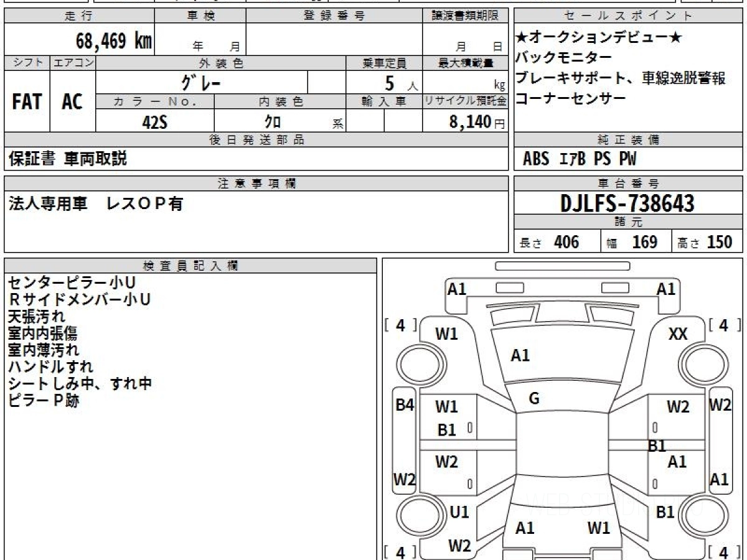Click the エアコン header cell
Viewport: 747px width, 560px height.
click(x=73, y=63)
